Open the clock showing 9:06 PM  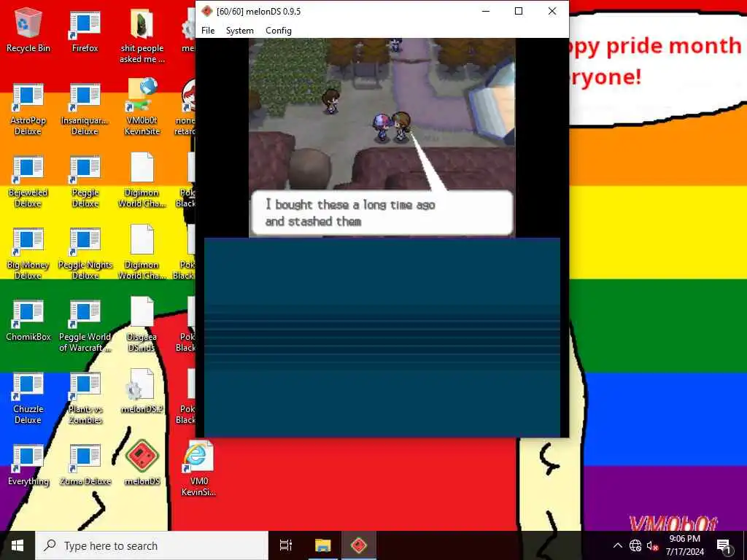[x=684, y=545]
